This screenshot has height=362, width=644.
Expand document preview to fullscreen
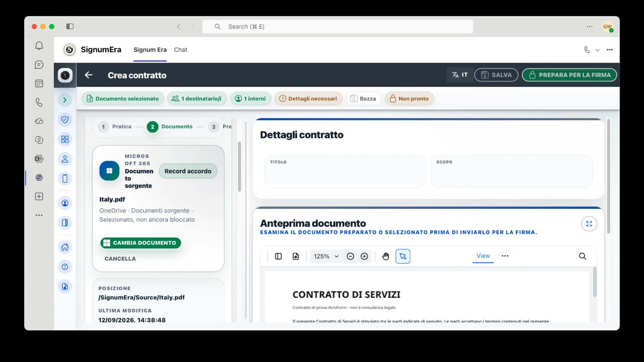point(589,224)
